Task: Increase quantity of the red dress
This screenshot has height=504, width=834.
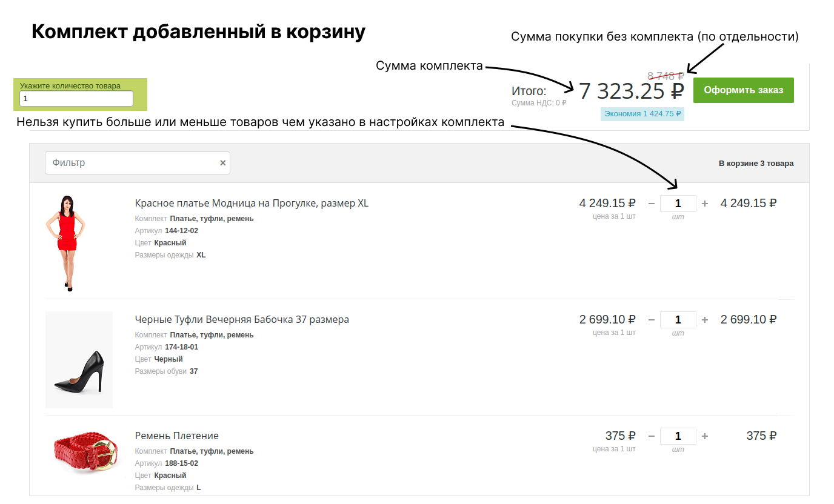Action: click(705, 204)
